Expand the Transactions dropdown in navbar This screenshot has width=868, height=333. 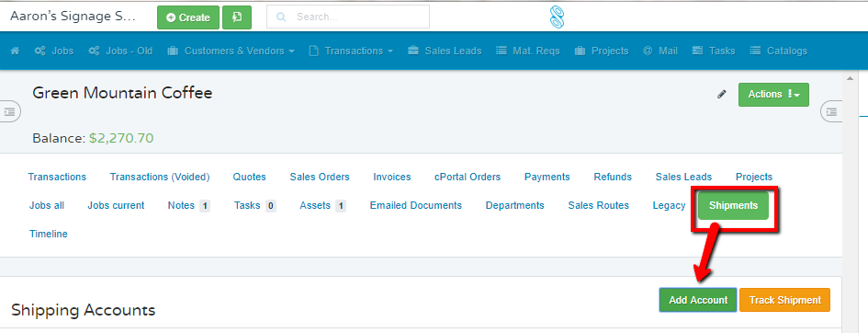click(x=351, y=51)
